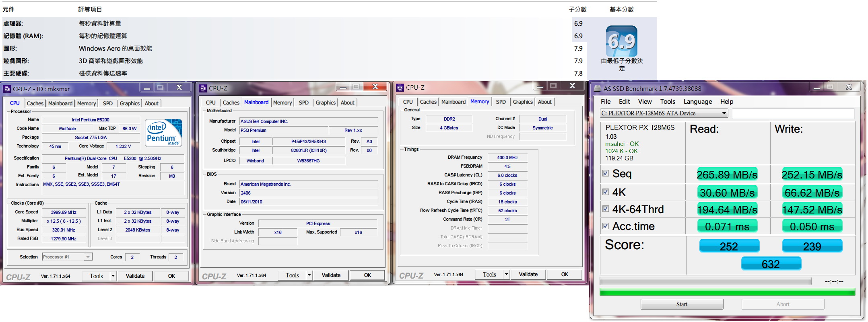Open Graphics tab in the Mainboard CPU-Z window

point(326,103)
